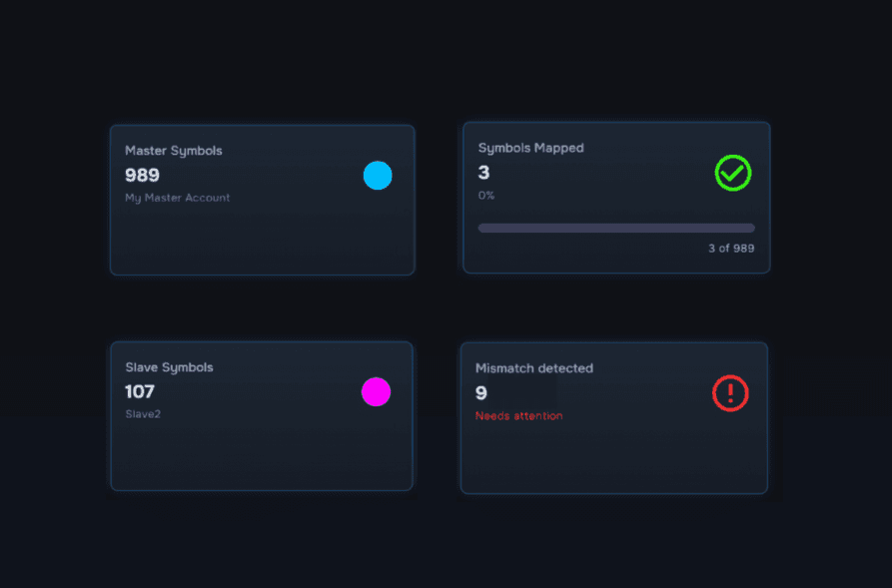This screenshot has width=892, height=588.
Task: Click the magenta status dot on Slave Symbols card
Action: click(x=377, y=392)
